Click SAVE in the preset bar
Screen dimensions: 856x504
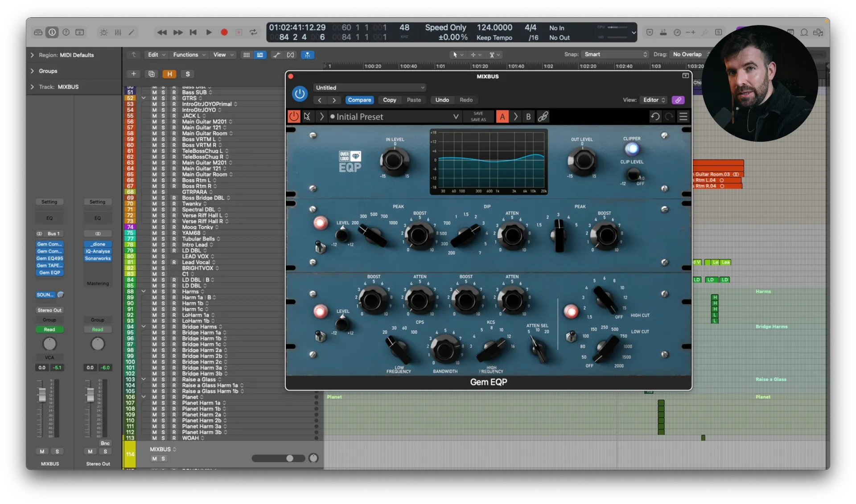point(478,114)
